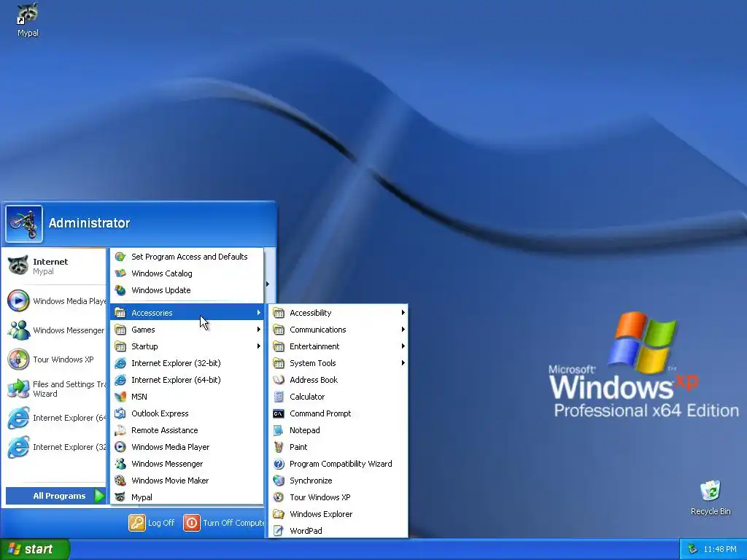The width and height of the screenshot is (747, 560).
Task: Click the MSN butterfly icon
Action: pyautogui.click(x=120, y=397)
